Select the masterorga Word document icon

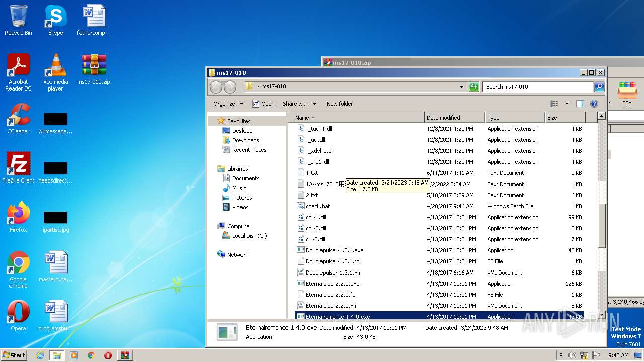pos(55,266)
